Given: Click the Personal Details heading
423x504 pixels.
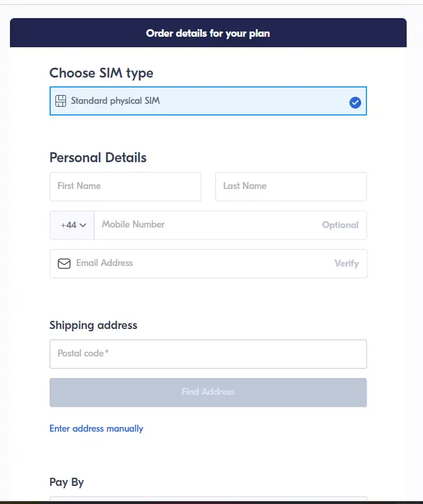Looking at the screenshot, I should (98, 157).
